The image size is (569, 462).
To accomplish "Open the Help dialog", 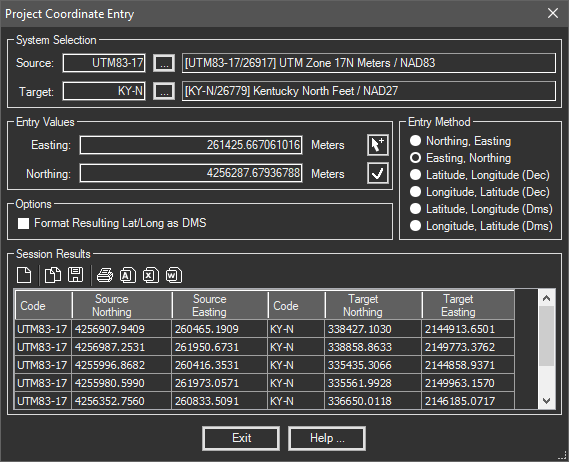I will tap(327, 438).
